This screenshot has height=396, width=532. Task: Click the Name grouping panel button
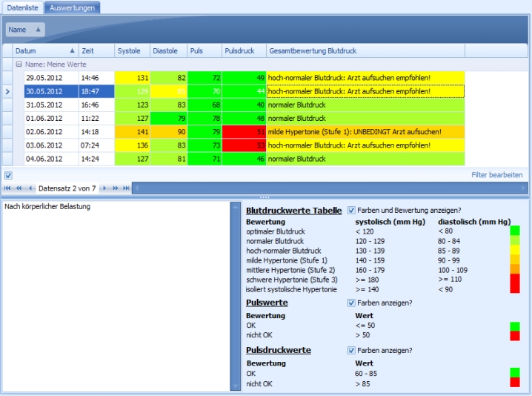pyautogui.click(x=25, y=30)
